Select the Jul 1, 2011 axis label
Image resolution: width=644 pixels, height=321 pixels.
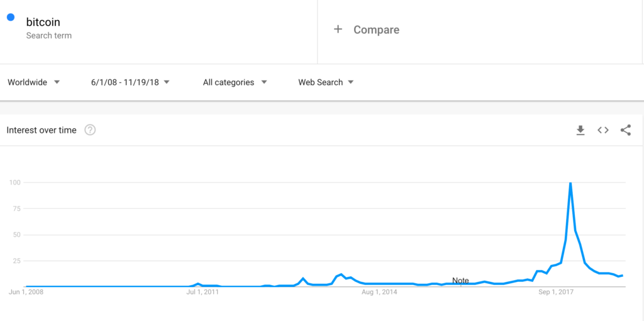[203, 293]
